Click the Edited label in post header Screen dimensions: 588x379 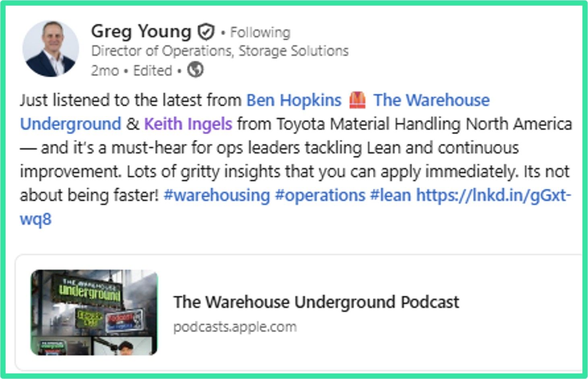click(153, 71)
